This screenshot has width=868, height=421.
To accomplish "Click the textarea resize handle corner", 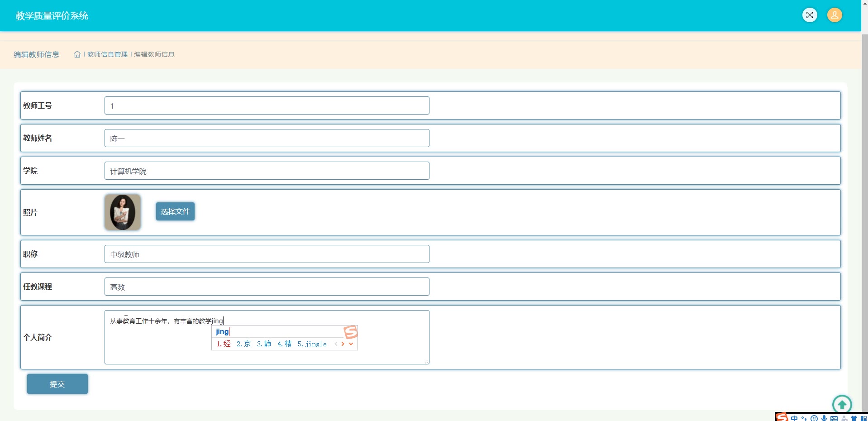I will point(426,361).
